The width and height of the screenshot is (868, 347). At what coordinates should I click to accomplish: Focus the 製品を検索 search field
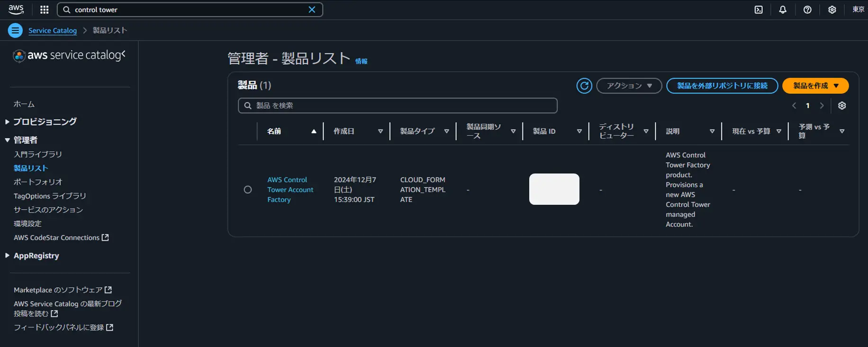tap(398, 105)
